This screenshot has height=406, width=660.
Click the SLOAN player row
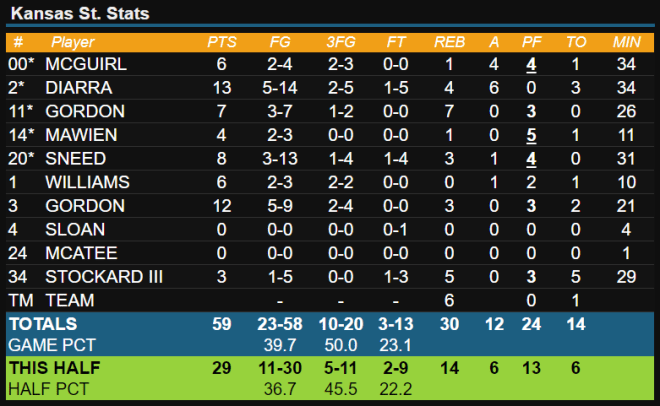[330, 229]
